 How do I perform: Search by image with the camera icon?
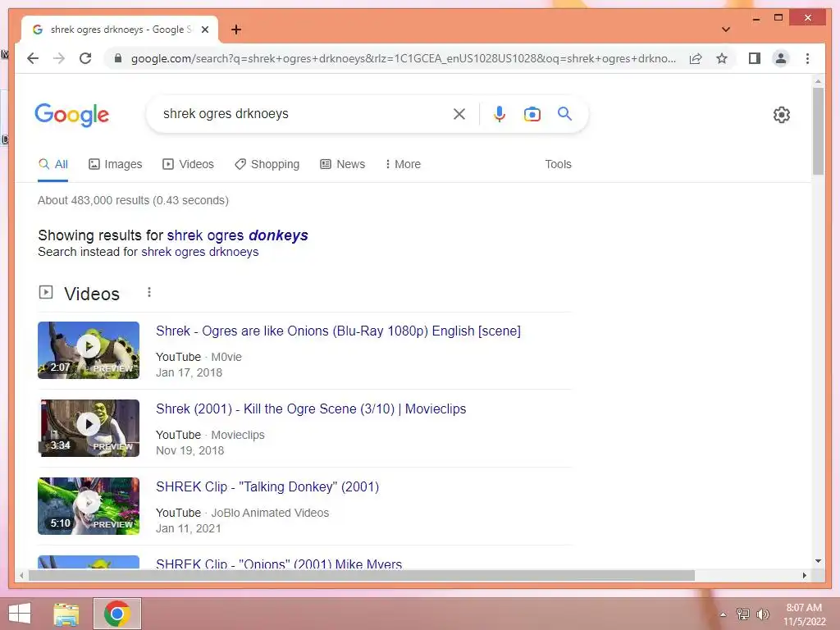pos(532,114)
